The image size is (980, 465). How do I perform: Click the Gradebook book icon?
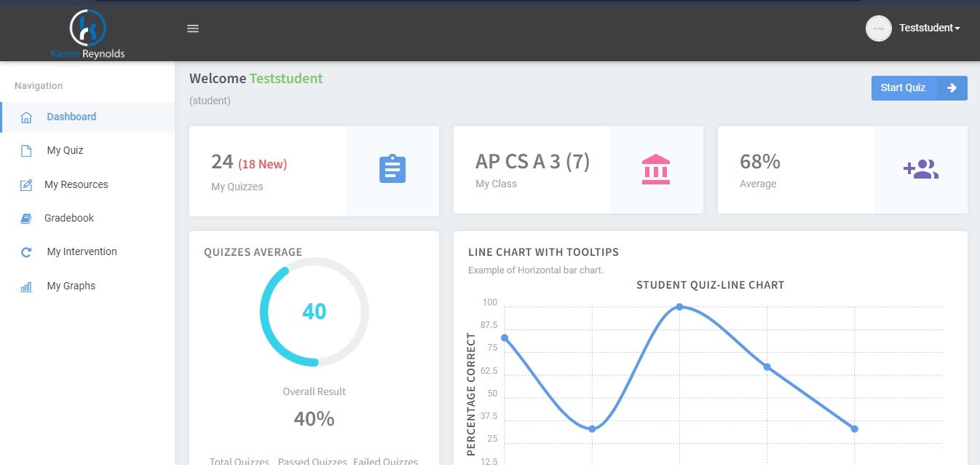point(26,219)
